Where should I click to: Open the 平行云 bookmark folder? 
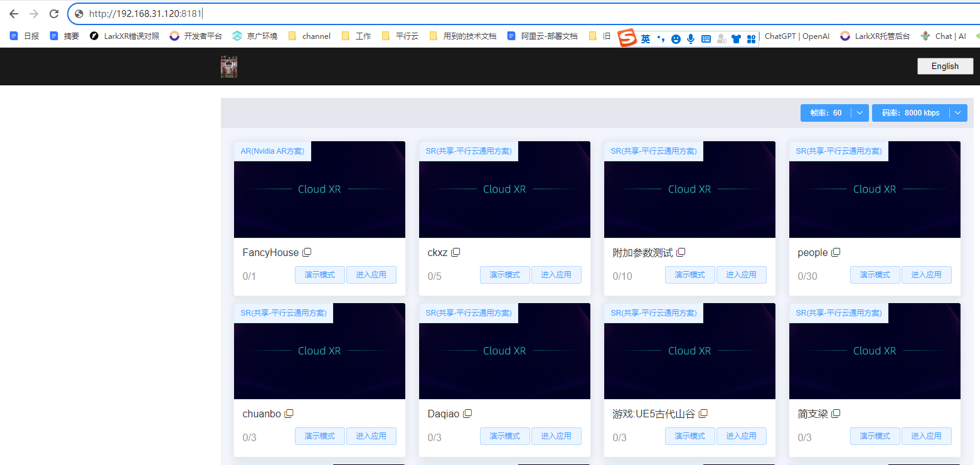[400, 36]
